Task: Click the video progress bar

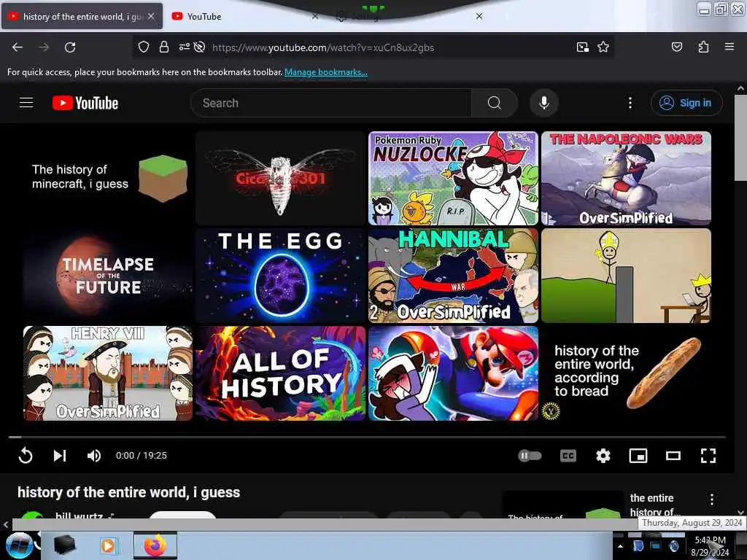Action: point(367,437)
